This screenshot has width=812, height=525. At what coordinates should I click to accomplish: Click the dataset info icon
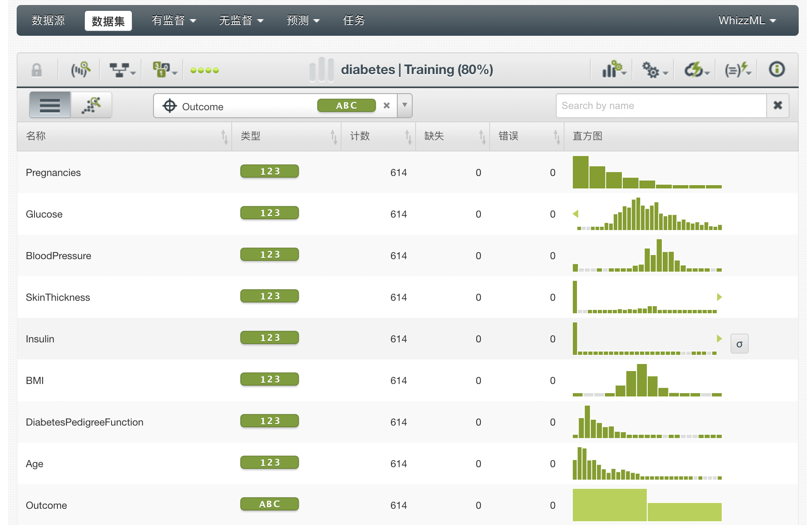[776, 69]
